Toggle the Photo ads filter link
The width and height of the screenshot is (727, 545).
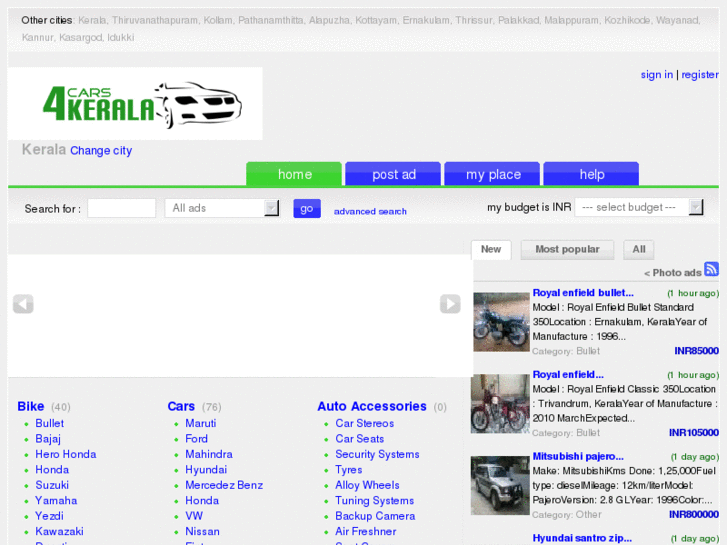click(x=672, y=273)
